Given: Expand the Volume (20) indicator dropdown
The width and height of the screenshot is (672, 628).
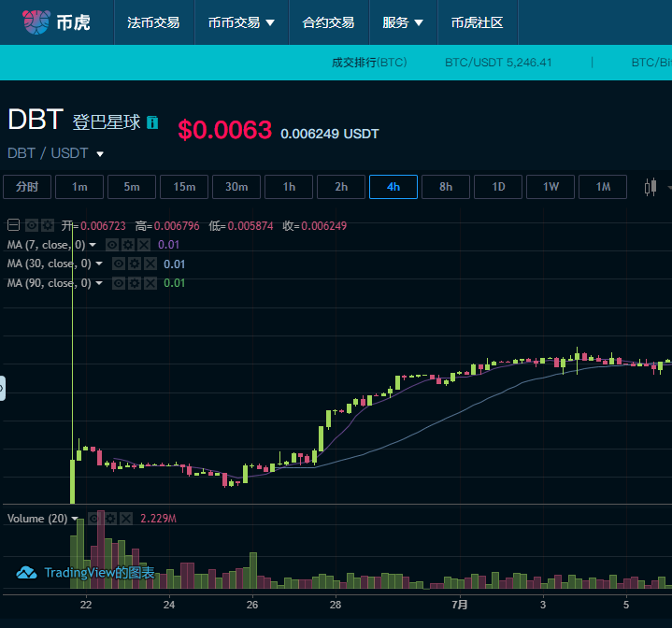Looking at the screenshot, I should pyautogui.click(x=75, y=519).
